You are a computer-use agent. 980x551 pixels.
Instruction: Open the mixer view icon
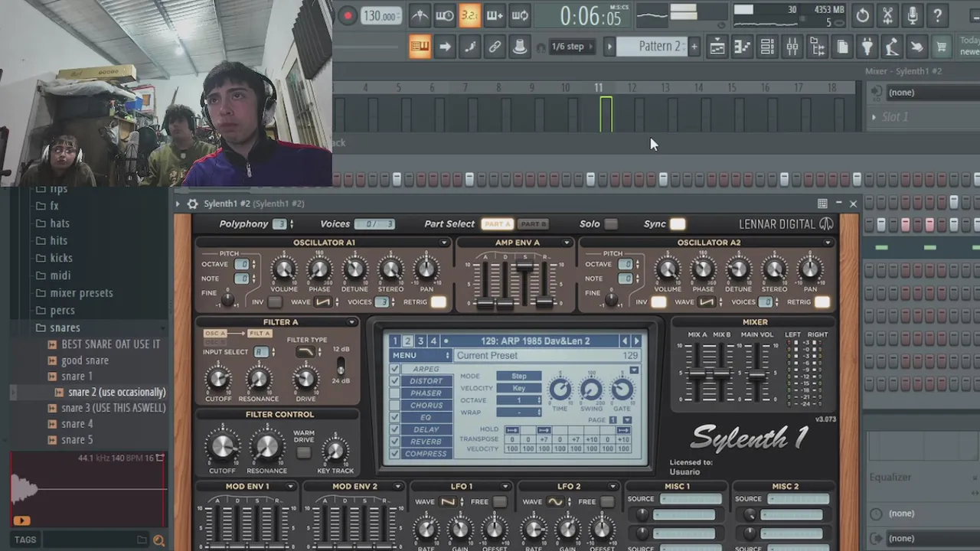coord(792,47)
